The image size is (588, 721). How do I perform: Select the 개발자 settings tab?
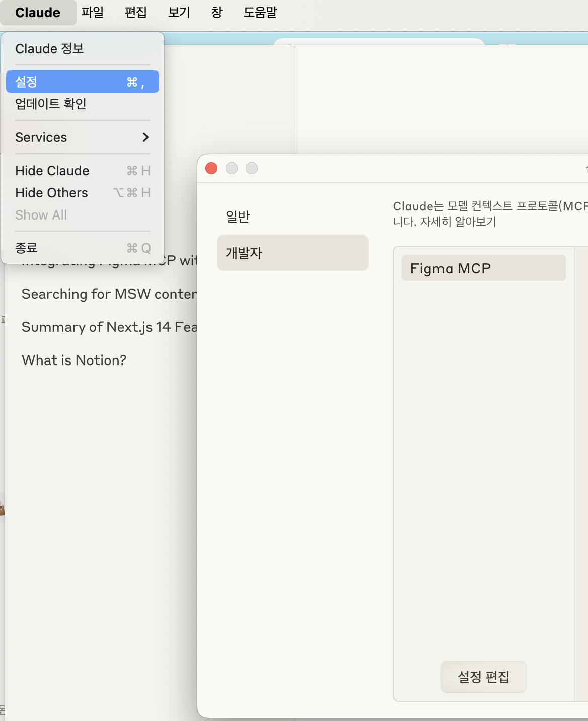click(x=293, y=253)
